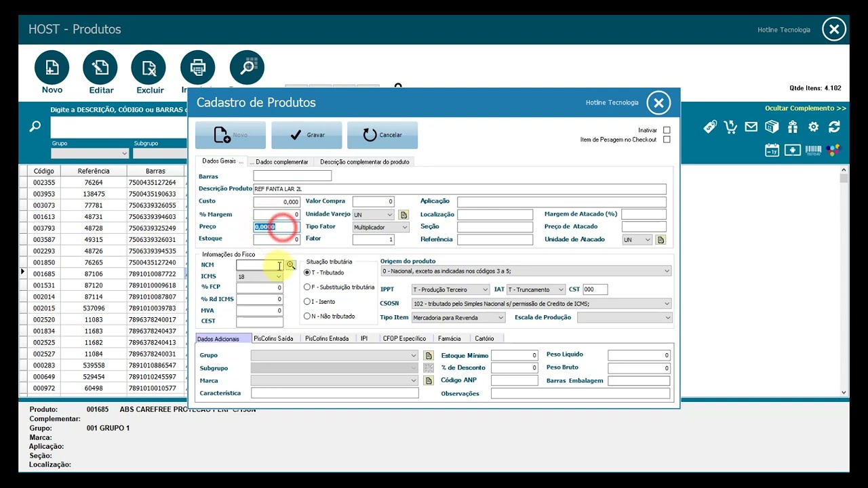Click NCM lookup magnifier icon
This screenshot has width=868, height=488.
pos(291,265)
